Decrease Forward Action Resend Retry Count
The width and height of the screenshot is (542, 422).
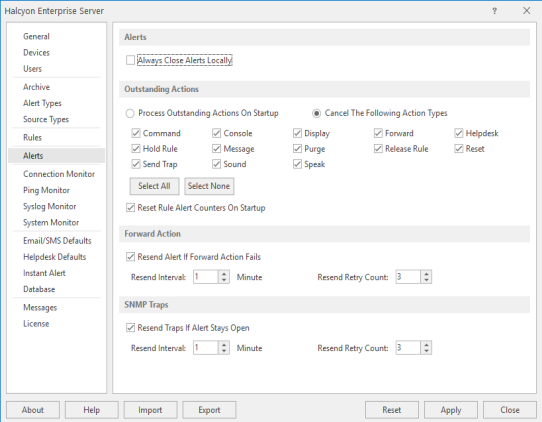tap(426, 280)
